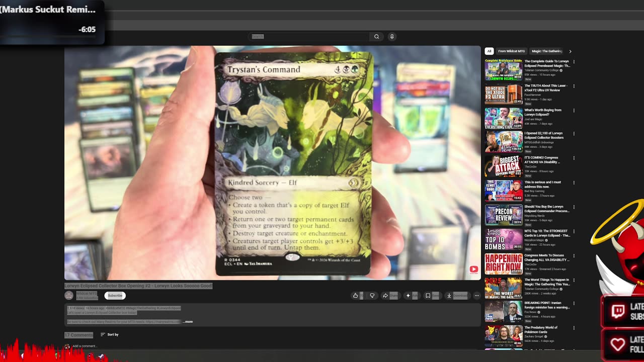Open options for This is serious video
This screenshot has height=362, width=644.
tap(574, 183)
